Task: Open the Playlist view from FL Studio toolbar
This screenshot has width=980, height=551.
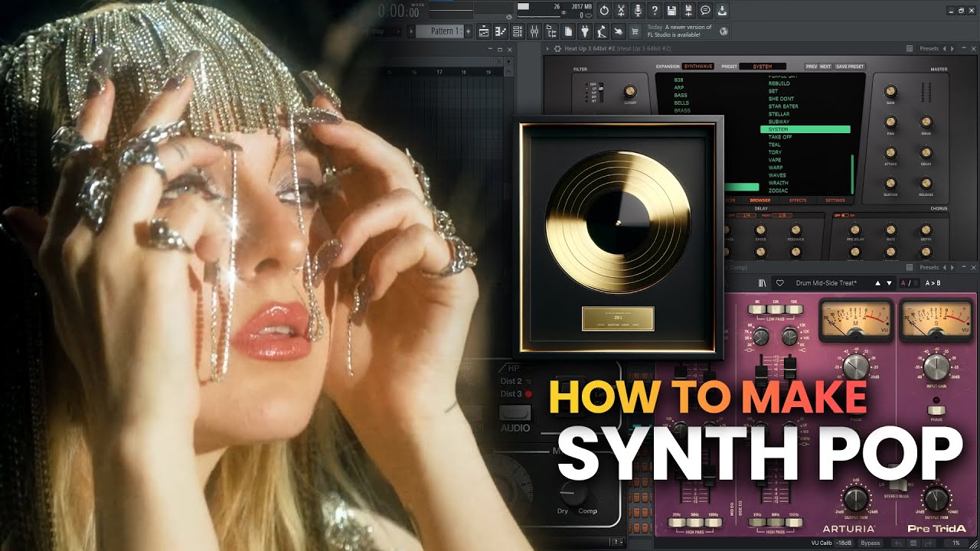Action: coord(484,31)
